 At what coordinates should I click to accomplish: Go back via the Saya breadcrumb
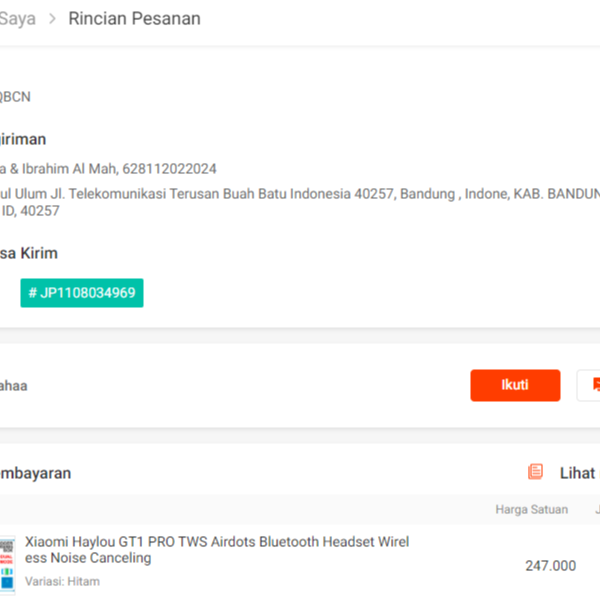(x=17, y=19)
